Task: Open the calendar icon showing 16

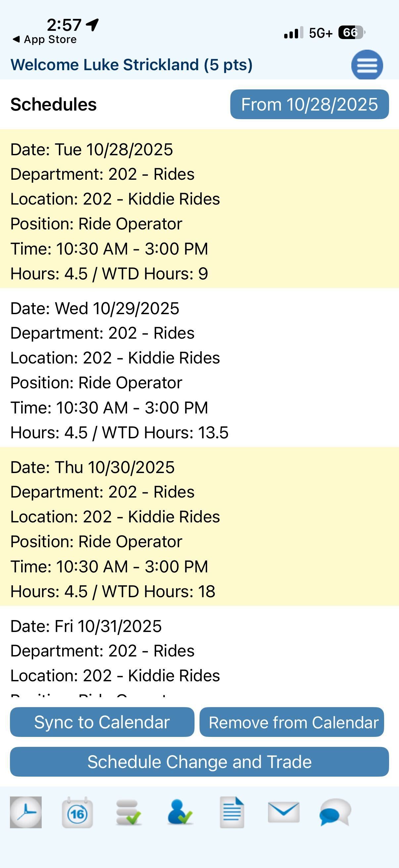Action: coord(77,812)
